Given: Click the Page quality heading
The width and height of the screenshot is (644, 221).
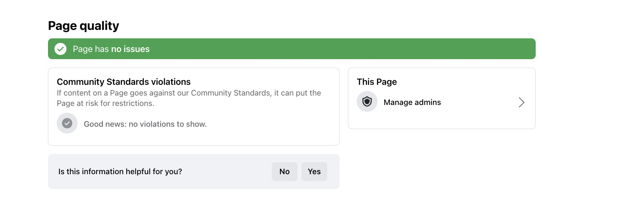Looking at the screenshot, I should tap(83, 26).
